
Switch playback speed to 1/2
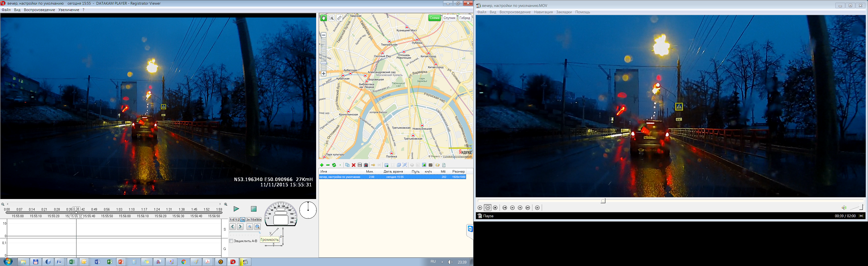(237, 219)
